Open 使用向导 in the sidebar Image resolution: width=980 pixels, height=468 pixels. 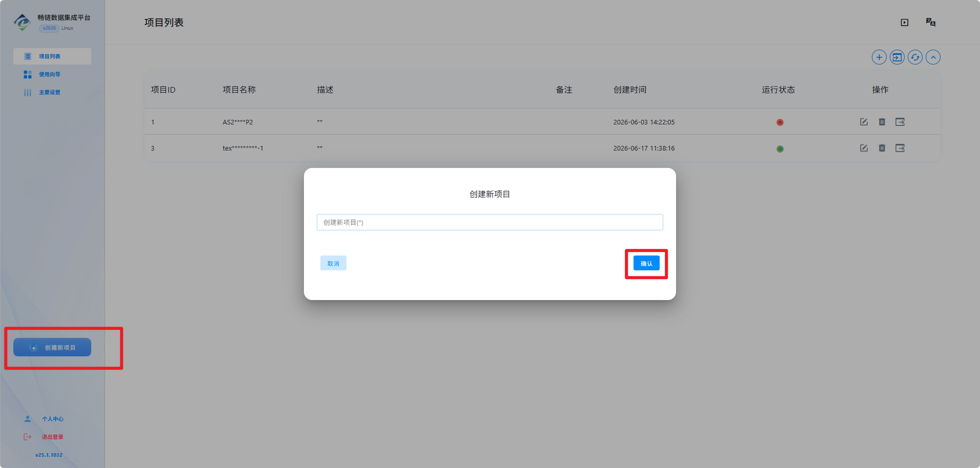pyautogui.click(x=49, y=74)
